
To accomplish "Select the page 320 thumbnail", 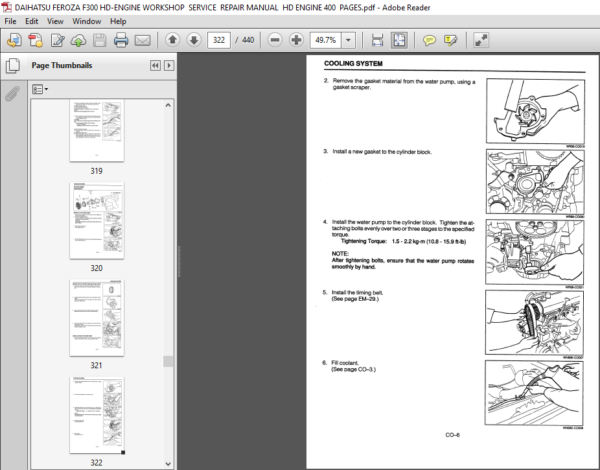I will (x=97, y=221).
